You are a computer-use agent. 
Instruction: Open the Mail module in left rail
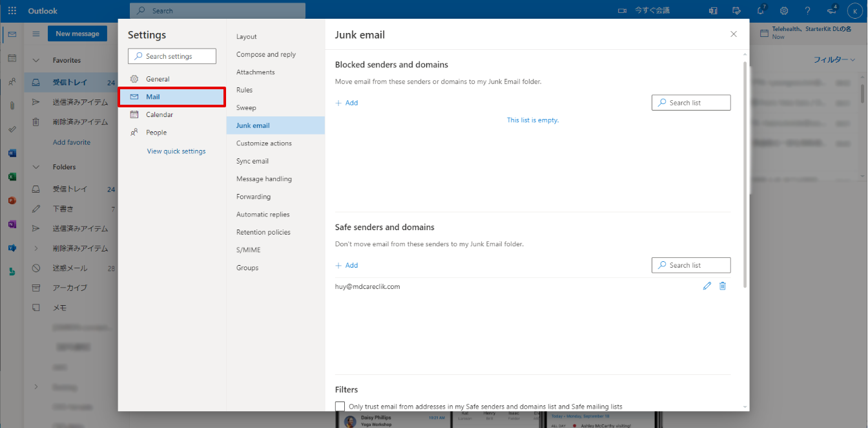[12, 34]
